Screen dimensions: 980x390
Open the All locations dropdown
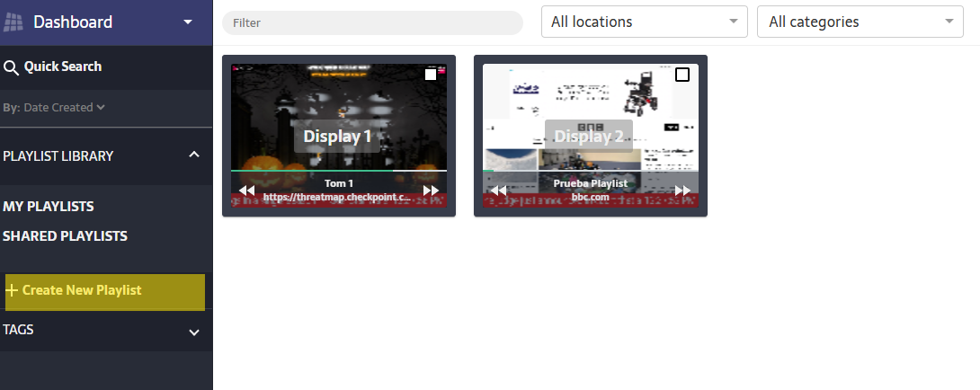(x=644, y=22)
